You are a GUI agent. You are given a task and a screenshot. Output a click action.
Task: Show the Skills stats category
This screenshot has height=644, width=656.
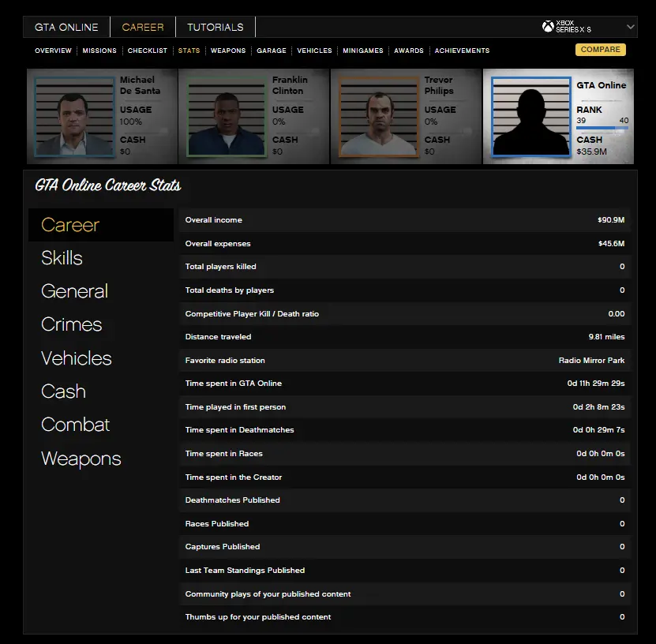62,258
